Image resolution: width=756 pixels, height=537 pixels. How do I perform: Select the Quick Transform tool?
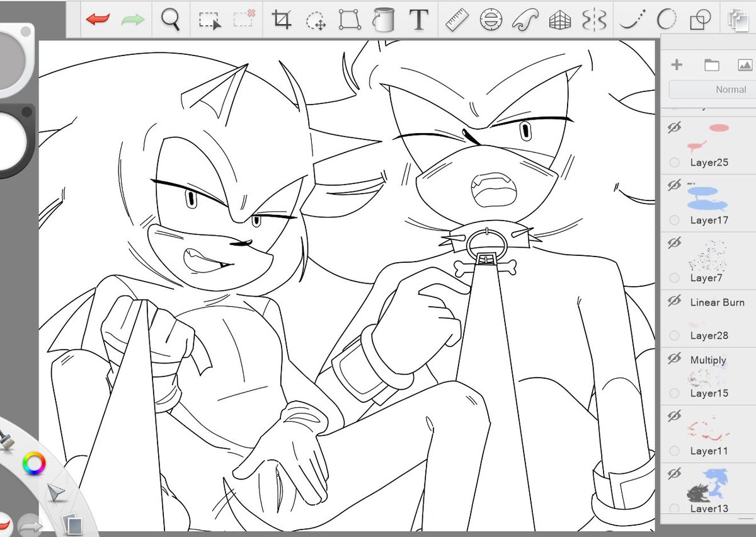(316, 20)
